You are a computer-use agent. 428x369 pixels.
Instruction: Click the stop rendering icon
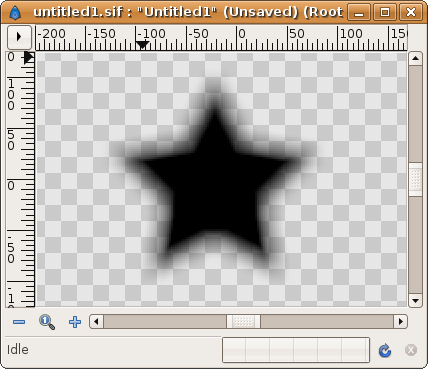(x=411, y=350)
